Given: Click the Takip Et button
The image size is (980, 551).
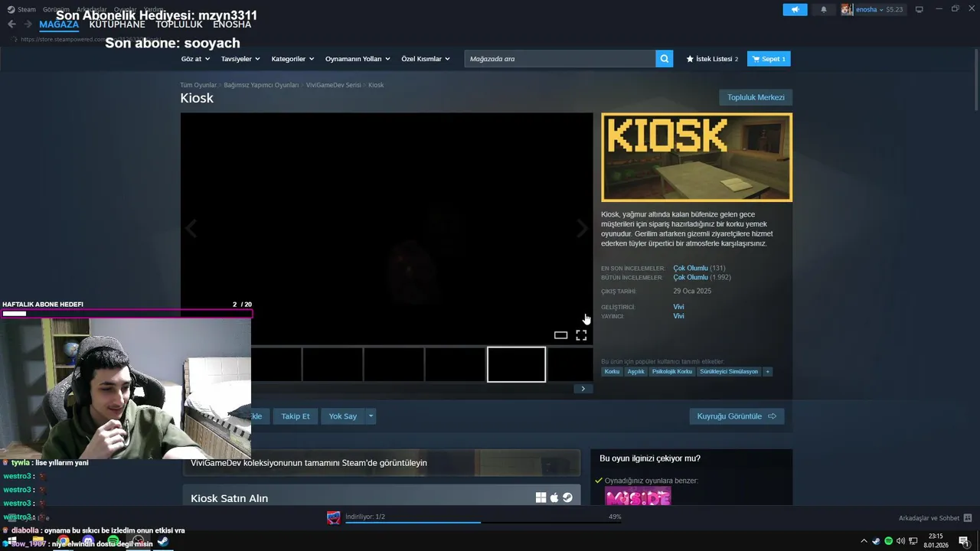Looking at the screenshot, I should 296,416.
